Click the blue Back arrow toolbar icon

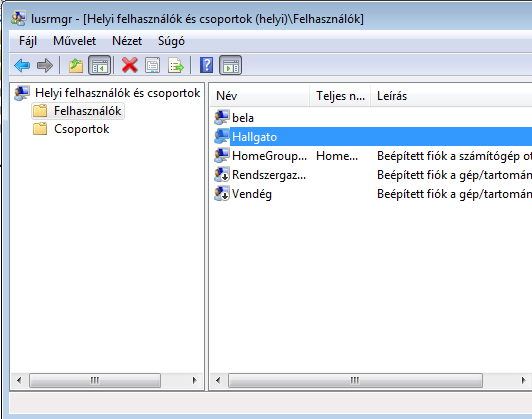[22, 65]
